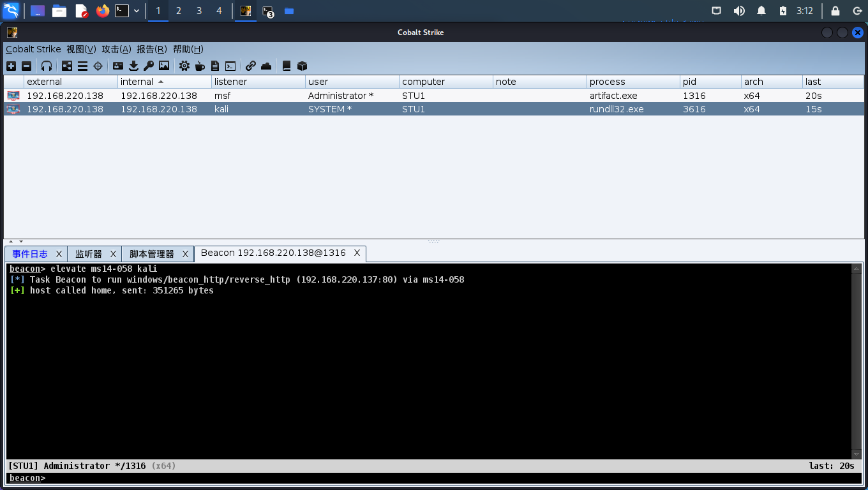Click the disconnect minus icon in toolbar
Viewport: 868px width, 490px height.
point(26,66)
